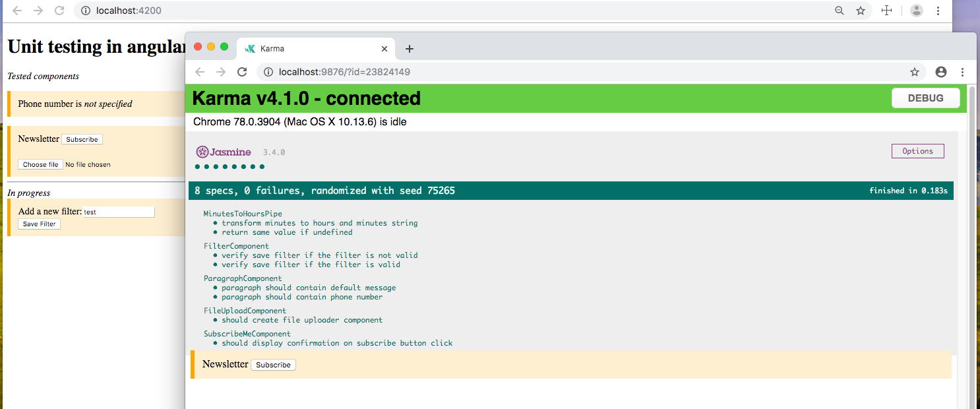Click Subscribe button in Karma Newsletter preview
This screenshot has width=980, height=409.
(x=273, y=365)
